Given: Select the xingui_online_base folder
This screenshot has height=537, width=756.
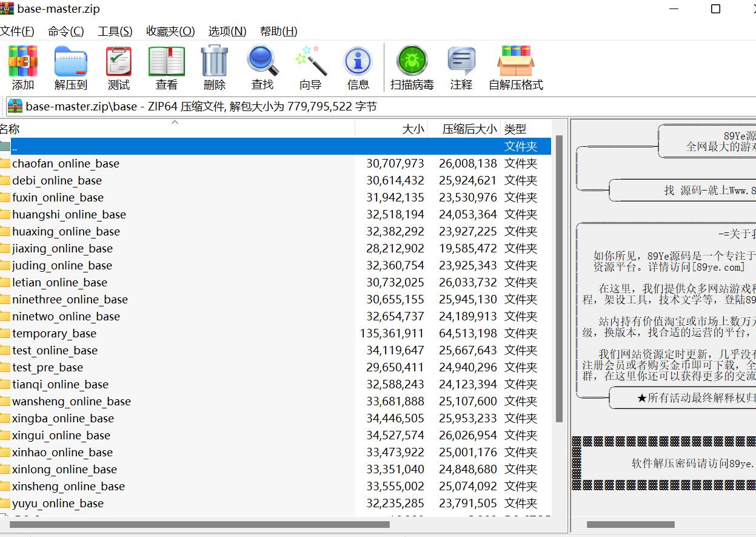Looking at the screenshot, I should point(275,435).
